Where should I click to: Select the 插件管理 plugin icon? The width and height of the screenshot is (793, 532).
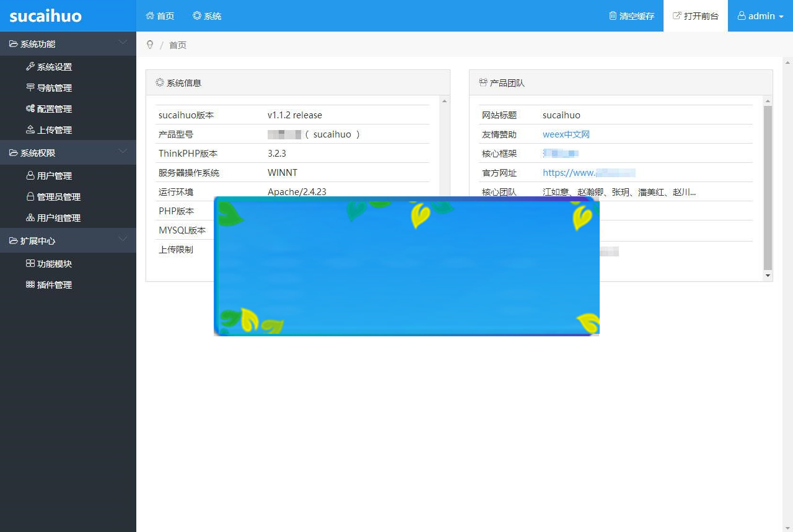(x=30, y=284)
